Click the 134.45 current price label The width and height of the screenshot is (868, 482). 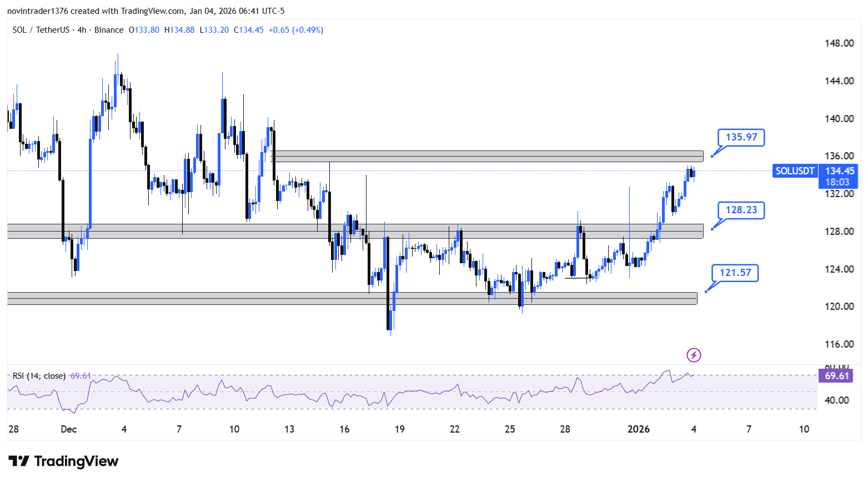pyautogui.click(x=839, y=171)
